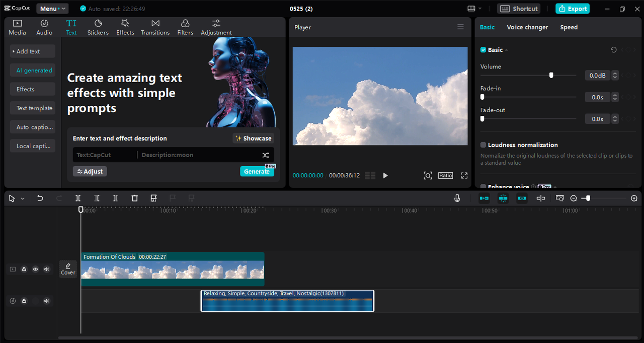Enable Loudness normalization checkbox
This screenshot has height=343, width=644.
pos(483,145)
